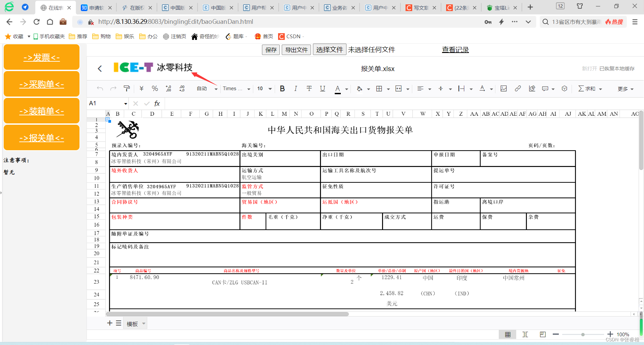Viewport: 644px width, 345px height.
Task: Toggle strikethrough formatting
Action: point(309,89)
